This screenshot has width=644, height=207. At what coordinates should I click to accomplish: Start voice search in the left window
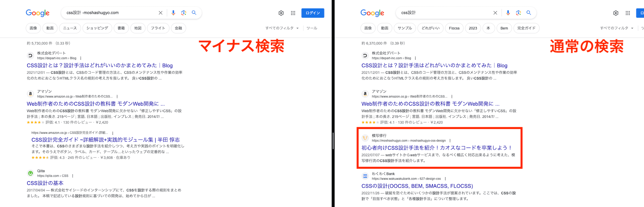173,13
